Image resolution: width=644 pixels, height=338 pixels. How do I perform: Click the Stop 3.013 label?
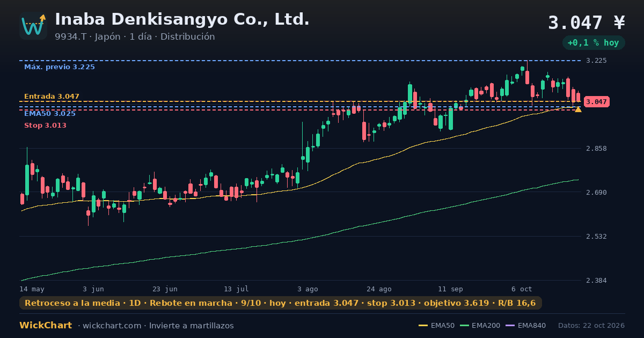45,126
